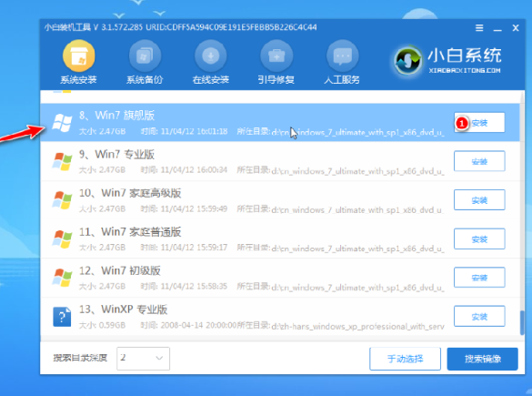Viewport: 532px width, 396px height.
Task: Install Win7 专业版 with 安装 button
Action: pyautogui.click(x=479, y=161)
